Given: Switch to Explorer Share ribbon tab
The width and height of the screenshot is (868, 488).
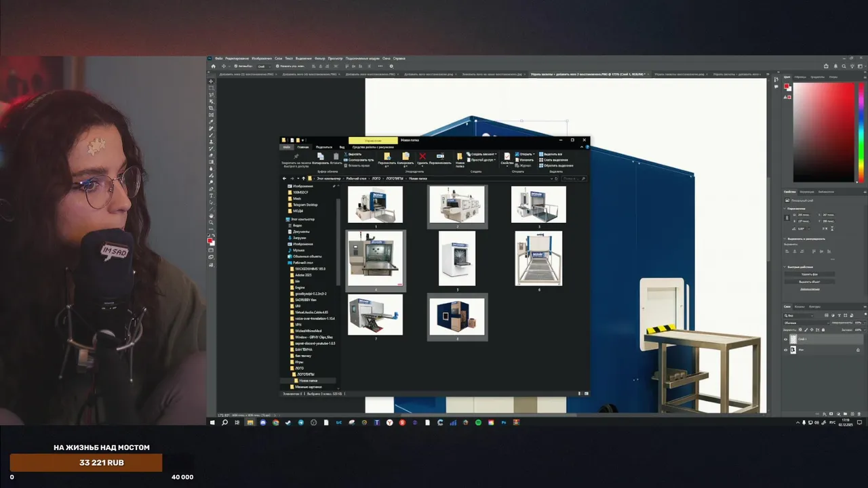Looking at the screenshot, I should [x=323, y=147].
